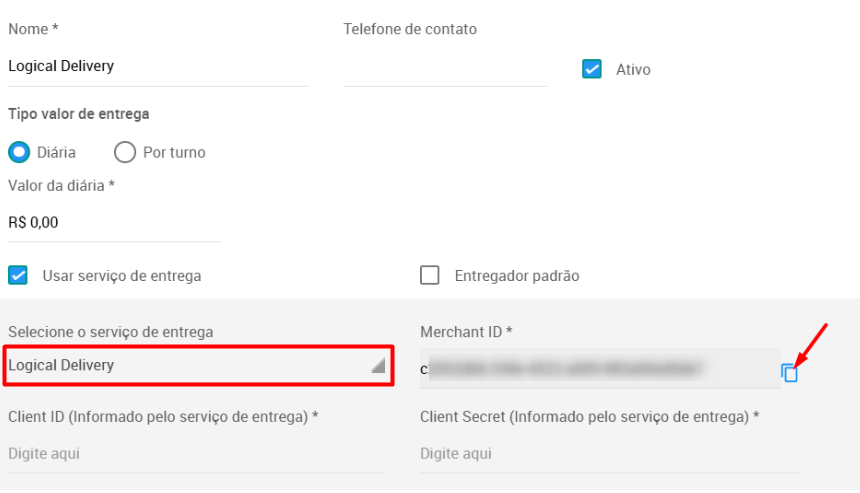Enable the Entregador padrão checkbox
This screenshot has width=860, height=493.
tap(429, 275)
